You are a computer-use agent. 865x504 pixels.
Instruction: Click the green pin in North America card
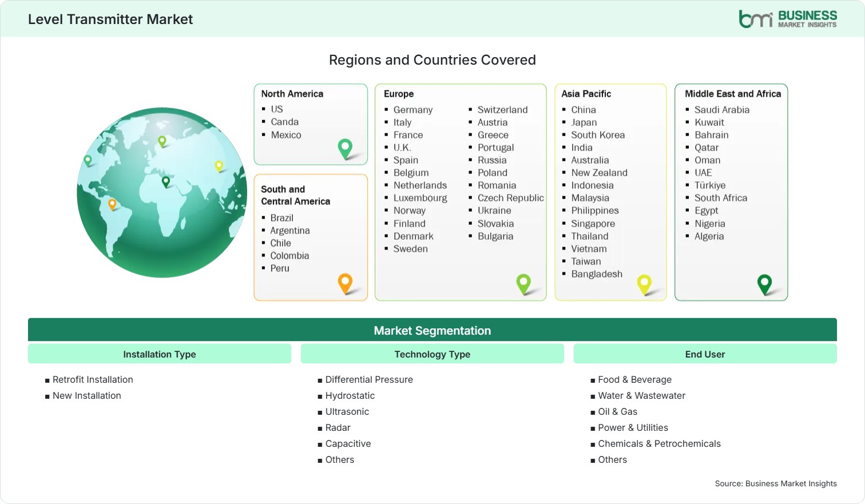coord(345,149)
